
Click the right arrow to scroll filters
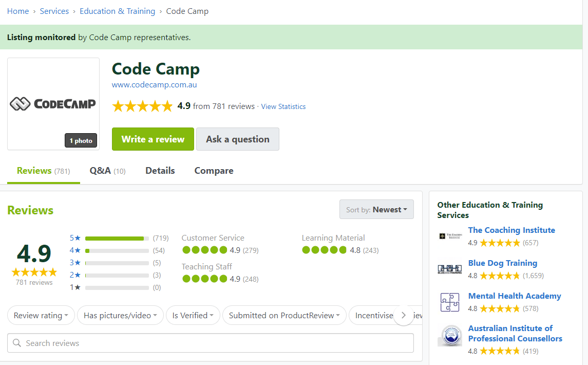pos(404,315)
